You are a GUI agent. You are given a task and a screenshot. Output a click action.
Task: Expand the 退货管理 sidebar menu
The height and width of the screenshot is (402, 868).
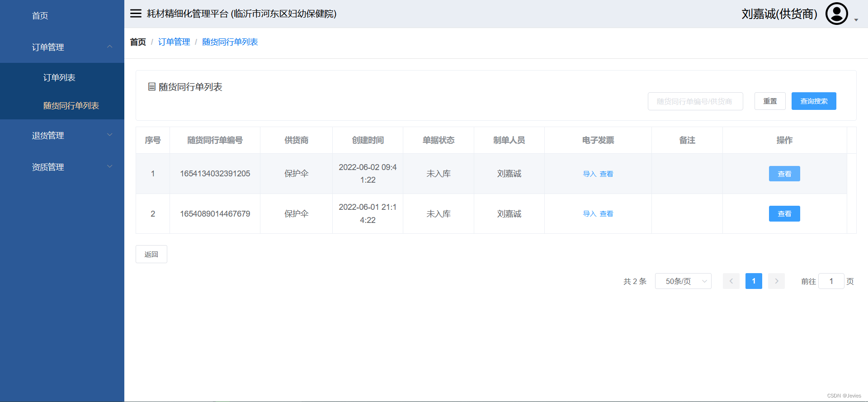click(x=62, y=135)
